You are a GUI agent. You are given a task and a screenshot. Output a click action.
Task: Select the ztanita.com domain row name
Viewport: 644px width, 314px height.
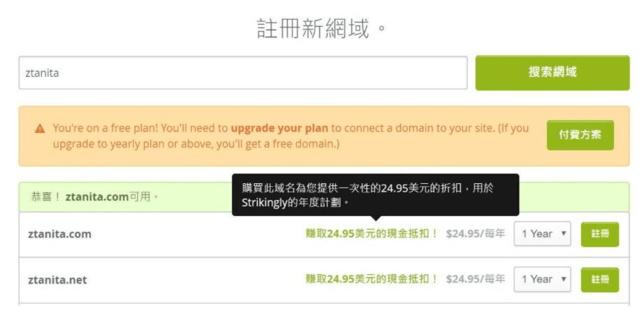(x=59, y=234)
